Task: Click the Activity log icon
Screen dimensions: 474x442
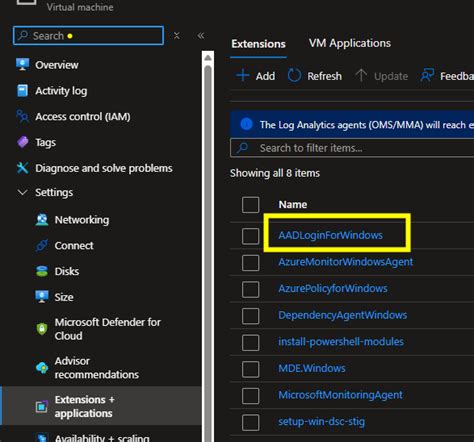Action: [x=22, y=91]
